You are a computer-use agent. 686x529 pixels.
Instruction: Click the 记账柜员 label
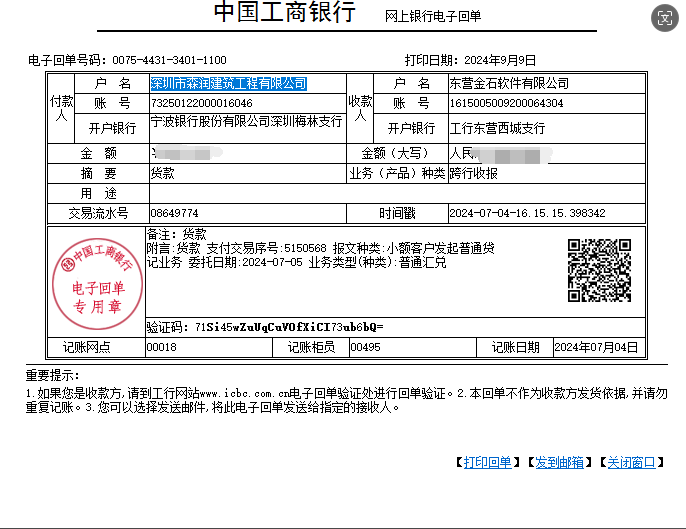(x=311, y=347)
